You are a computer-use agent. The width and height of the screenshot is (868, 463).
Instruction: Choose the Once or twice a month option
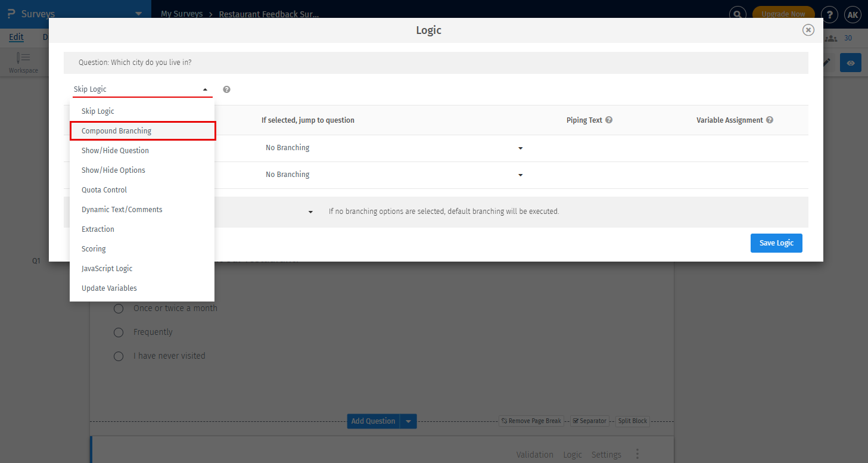click(118, 309)
